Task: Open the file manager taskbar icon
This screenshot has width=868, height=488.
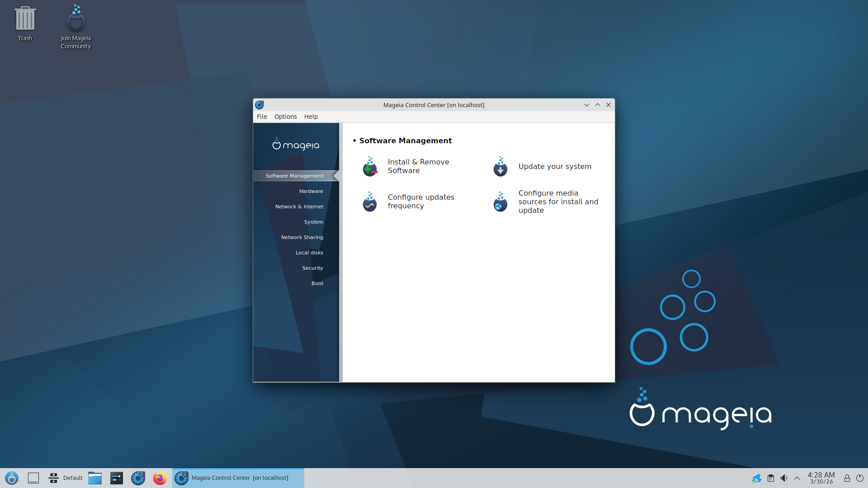Action: [95, 478]
